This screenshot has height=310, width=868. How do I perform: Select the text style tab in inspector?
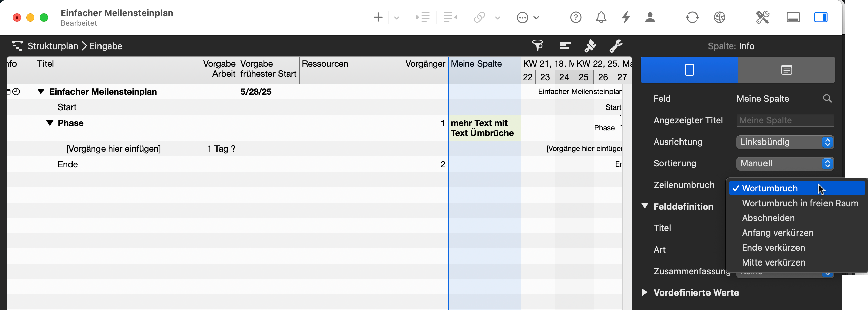tap(786, 70)
